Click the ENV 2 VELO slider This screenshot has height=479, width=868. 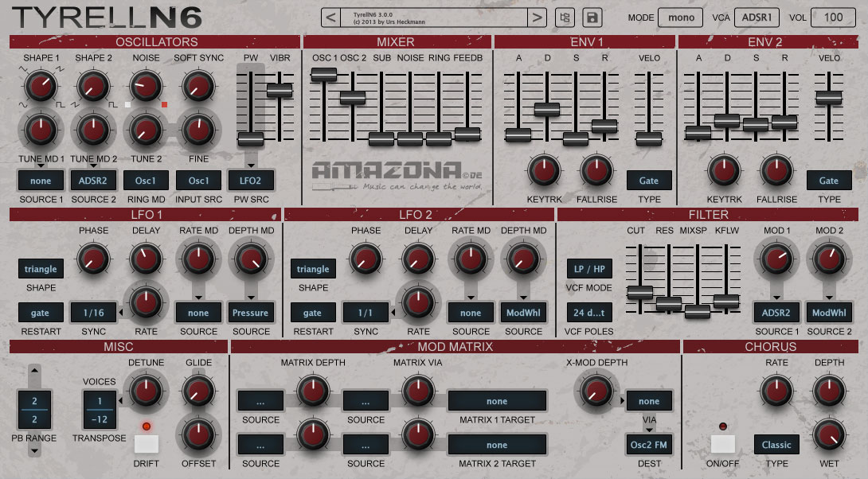tap(829, 98)
